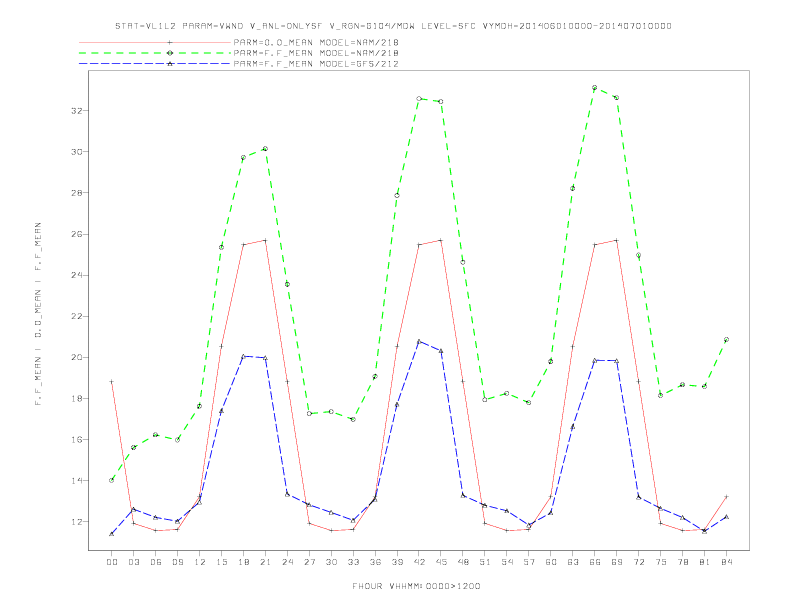This screenshot has height=612, width=792.
Task: Click x-axis tick label 09
Action: click(x=177, y=562)
